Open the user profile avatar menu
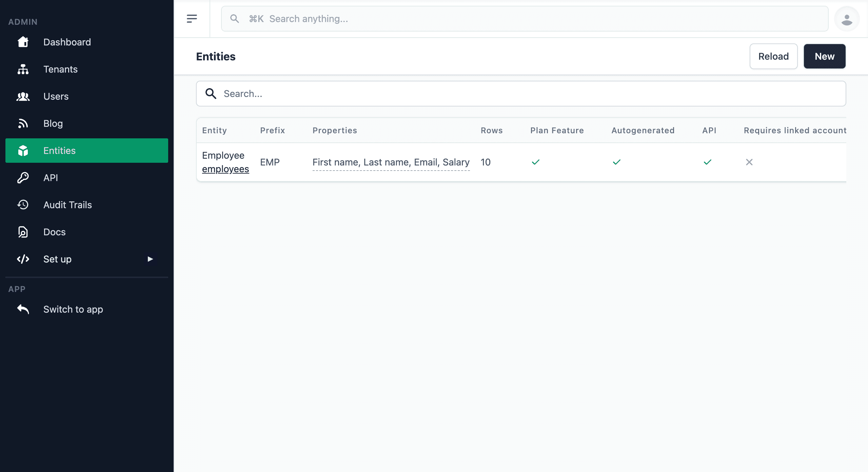Viewport: 868px width, 472px height. (x=847, y=19)
